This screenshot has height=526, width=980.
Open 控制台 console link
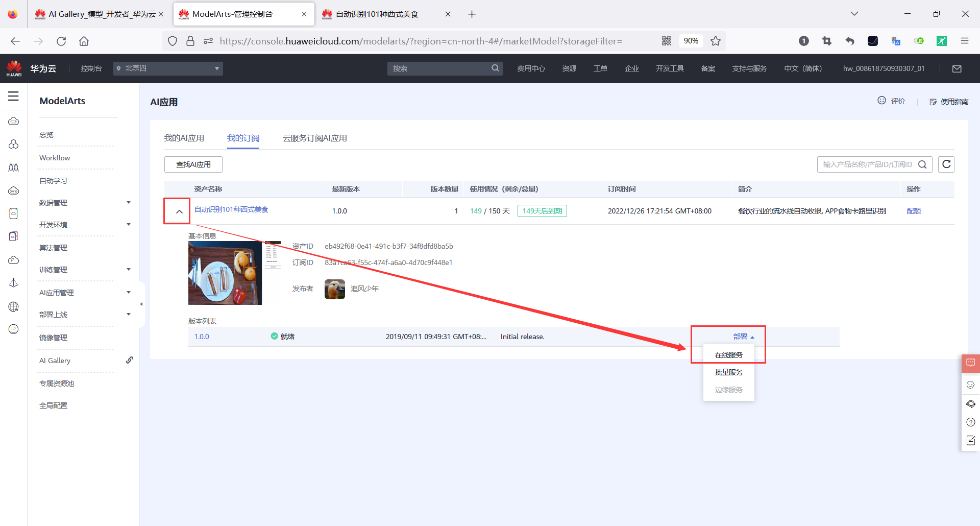tap(91, 68)
